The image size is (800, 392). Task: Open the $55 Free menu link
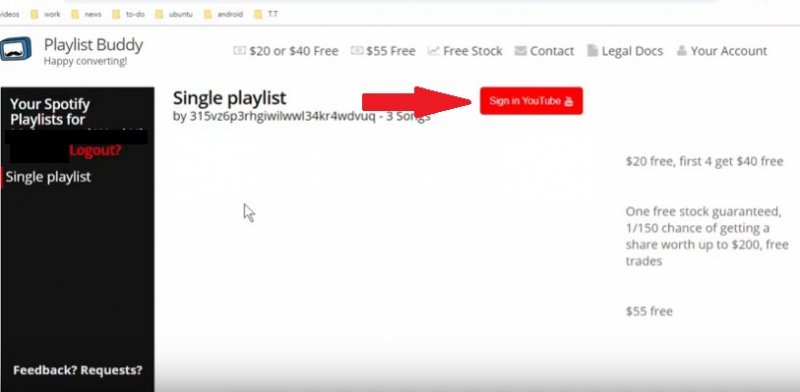tap(383, 51)
